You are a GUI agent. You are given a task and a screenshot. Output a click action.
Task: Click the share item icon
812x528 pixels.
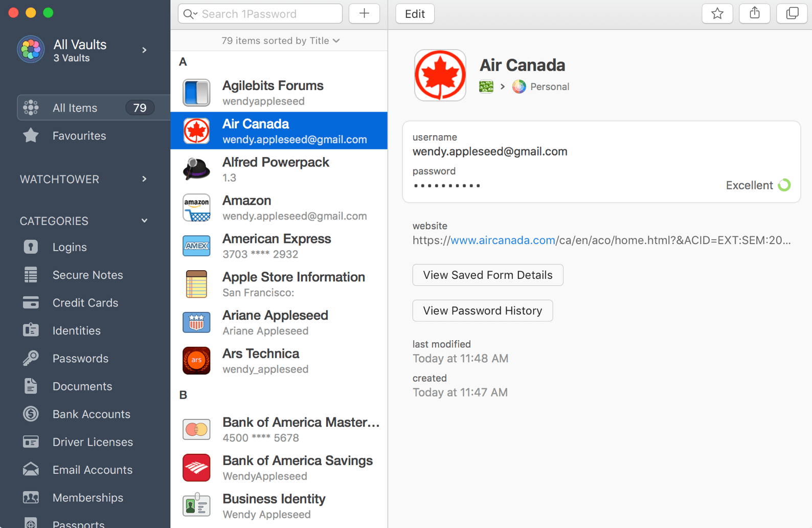(x=755, y=14)
